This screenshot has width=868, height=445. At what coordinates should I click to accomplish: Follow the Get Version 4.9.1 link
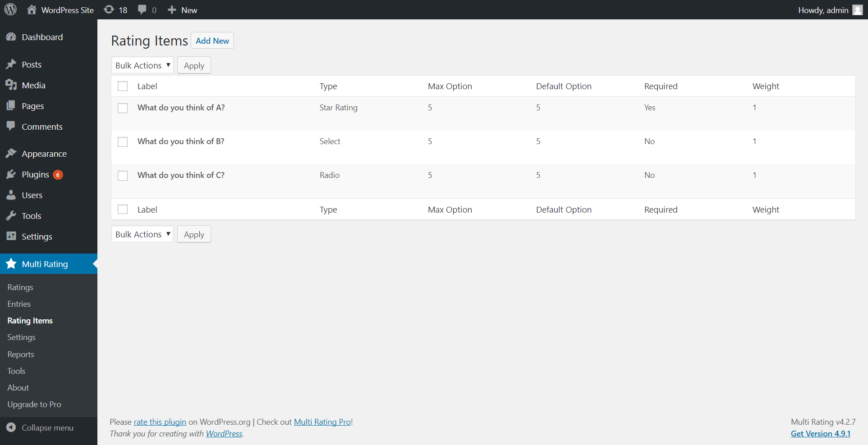(x=821, y=434)
